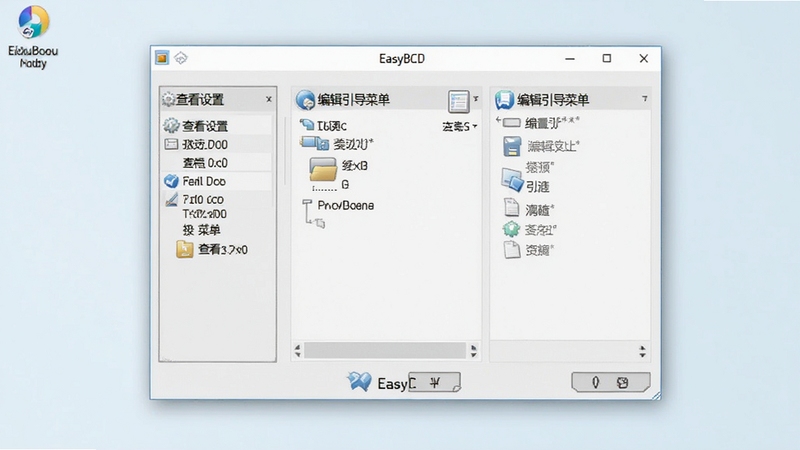Open the dropdown arrow in right panel header

click(645, 98)
